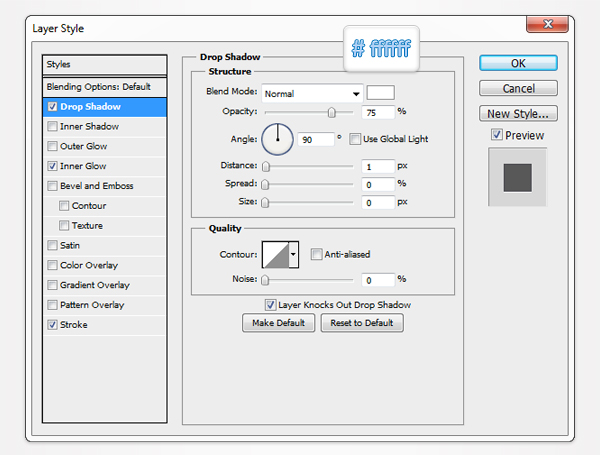Image resolution: width=600 pixels, height=455 pixels.
Task: Click the OK button
Action: click(x=518, y=63)
